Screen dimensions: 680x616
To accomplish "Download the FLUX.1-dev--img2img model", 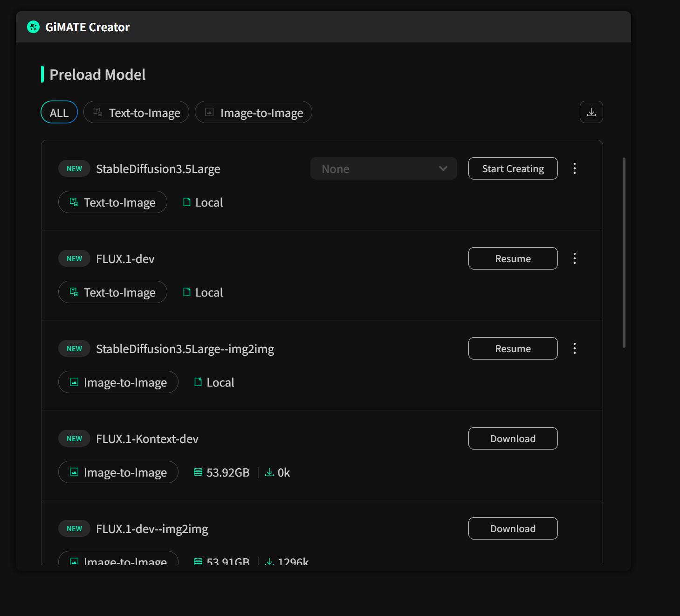I will pyautogui.click(x=513, y=528).
